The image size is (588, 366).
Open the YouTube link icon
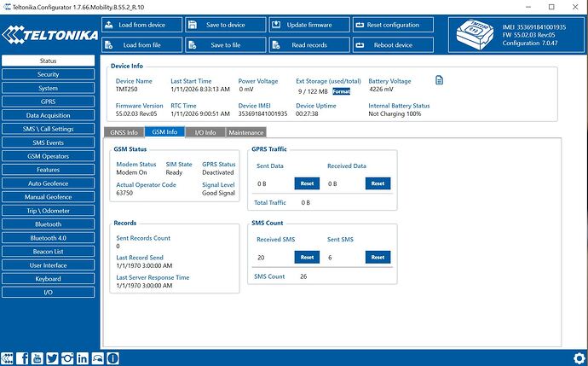[x=38, y=357]
